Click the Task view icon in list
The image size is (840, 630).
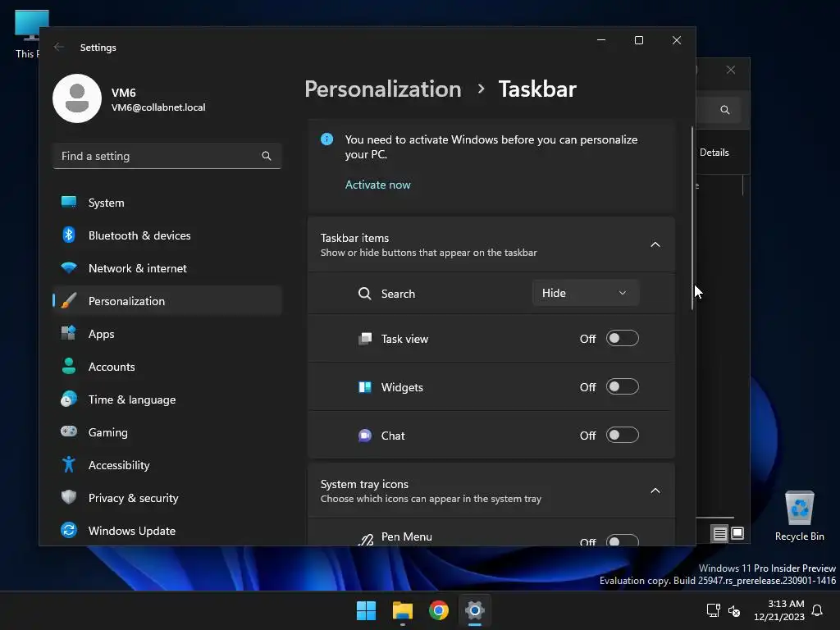tap(365, 339)
